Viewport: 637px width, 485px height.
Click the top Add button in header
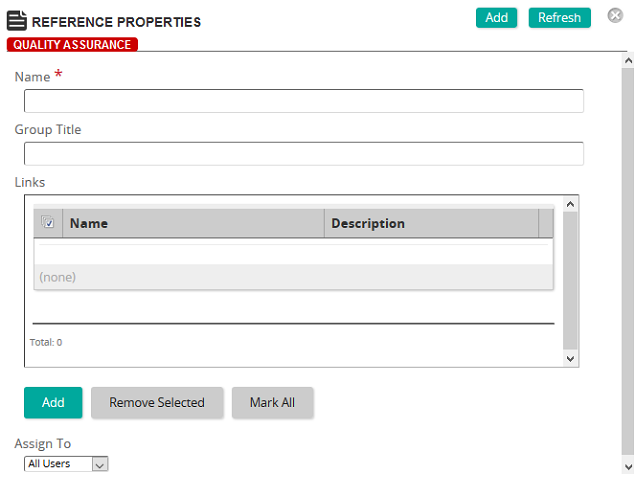click(496, 18)
